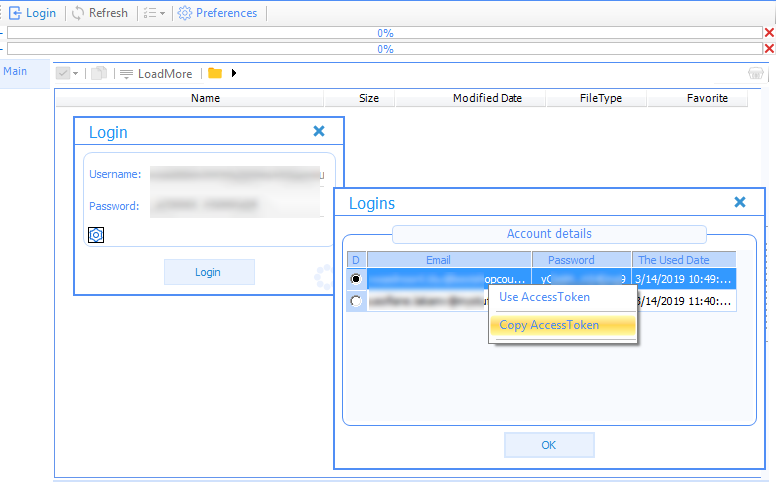Click the first account email cell

tap(449, 279)
